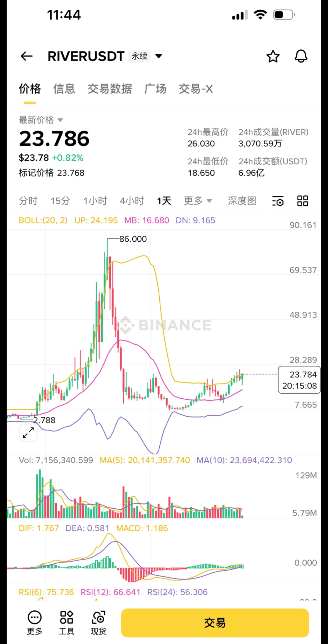Tap the large 23.786 last price
This screenshot has width=328, height=644.
(54, 139)
